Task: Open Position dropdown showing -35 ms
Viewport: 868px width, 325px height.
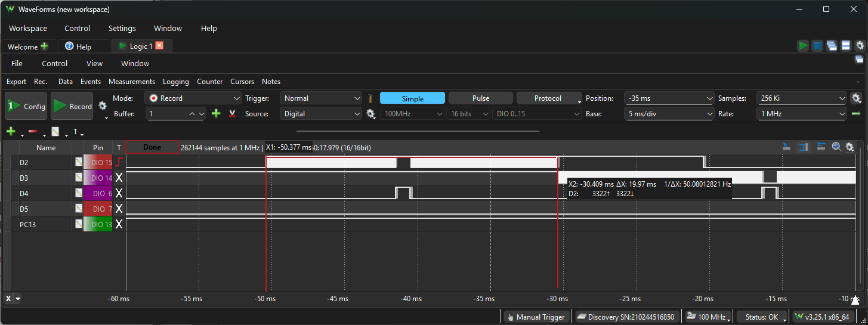Action: [669, 98]
